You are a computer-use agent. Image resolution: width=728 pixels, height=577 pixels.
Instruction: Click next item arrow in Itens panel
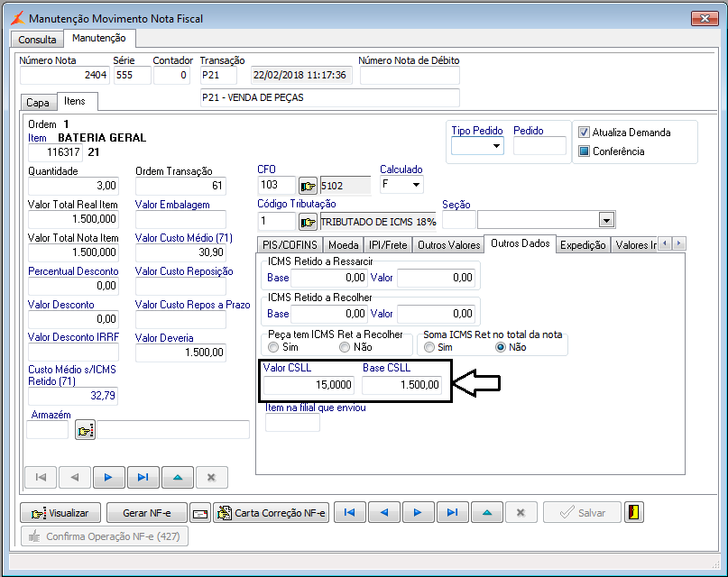click(108, 477)
